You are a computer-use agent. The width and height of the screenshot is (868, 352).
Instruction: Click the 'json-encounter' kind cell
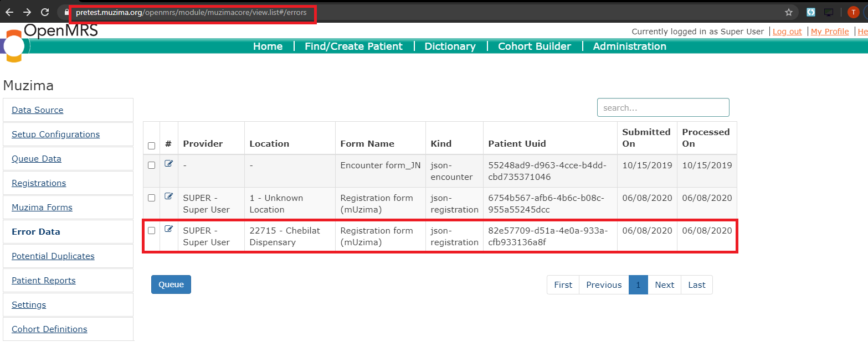click(x=451, y=171)
